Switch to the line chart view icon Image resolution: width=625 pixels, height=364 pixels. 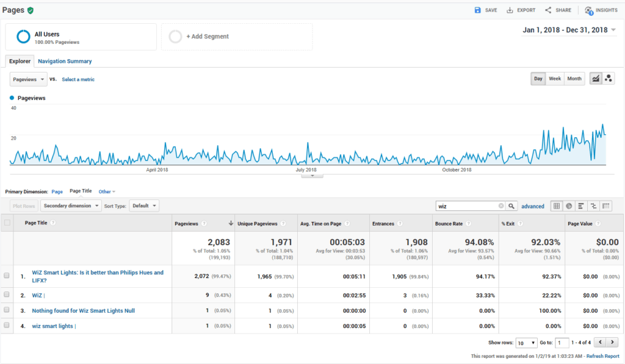pos(596,79)
